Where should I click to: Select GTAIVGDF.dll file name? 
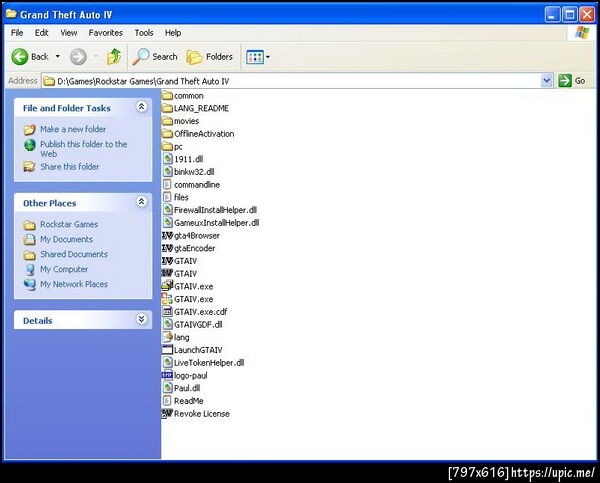(x=198, y=324)
